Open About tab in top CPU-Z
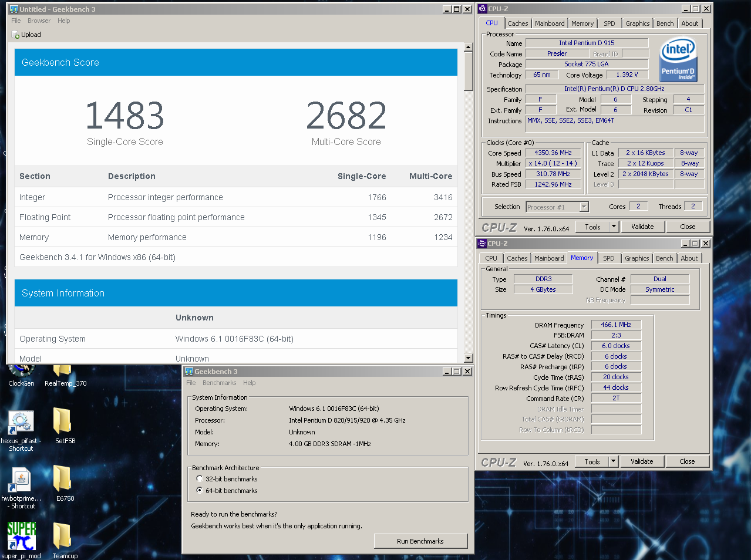The image size is (751, 560). tap(690, 23)
